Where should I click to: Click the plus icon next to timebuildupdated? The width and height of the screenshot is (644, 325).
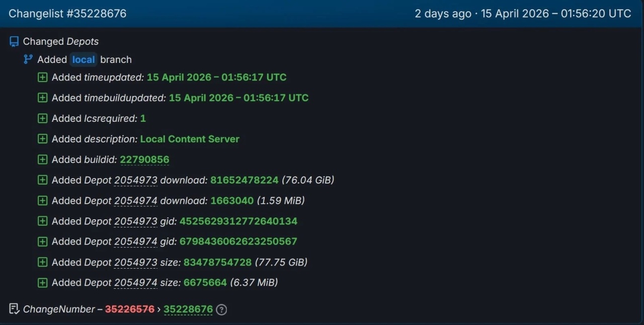point(43,98)
